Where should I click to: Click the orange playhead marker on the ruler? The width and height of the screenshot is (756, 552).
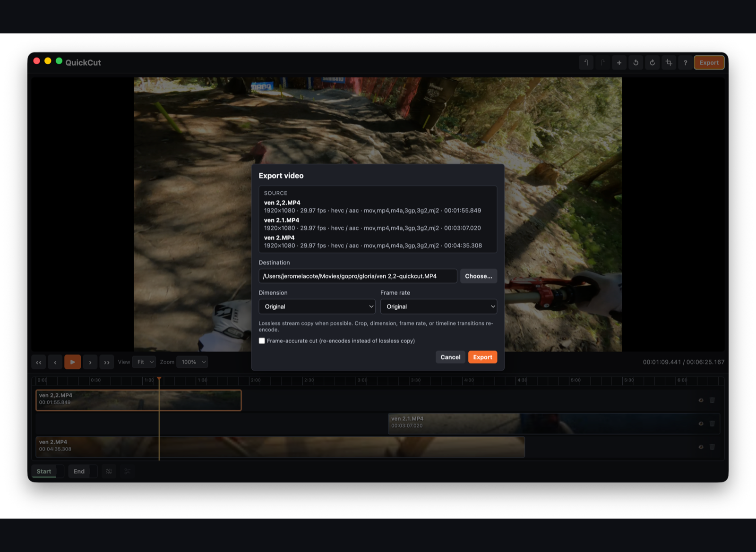click(159, 379)
